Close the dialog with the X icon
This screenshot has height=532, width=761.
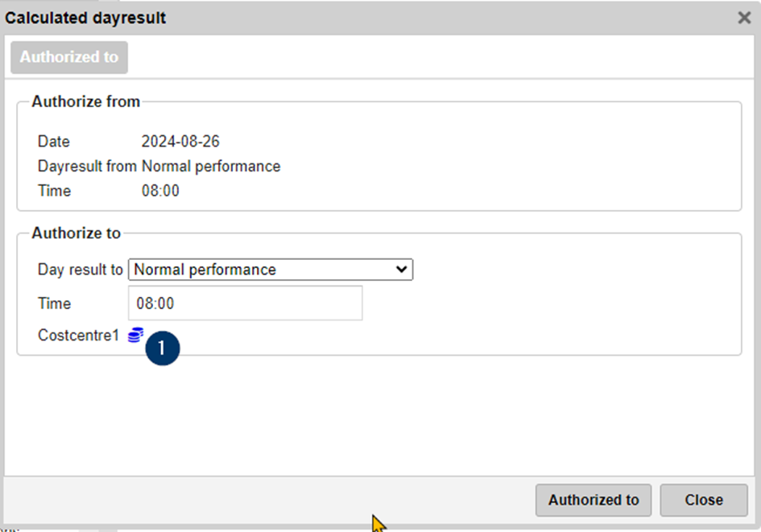click(744, 18)
